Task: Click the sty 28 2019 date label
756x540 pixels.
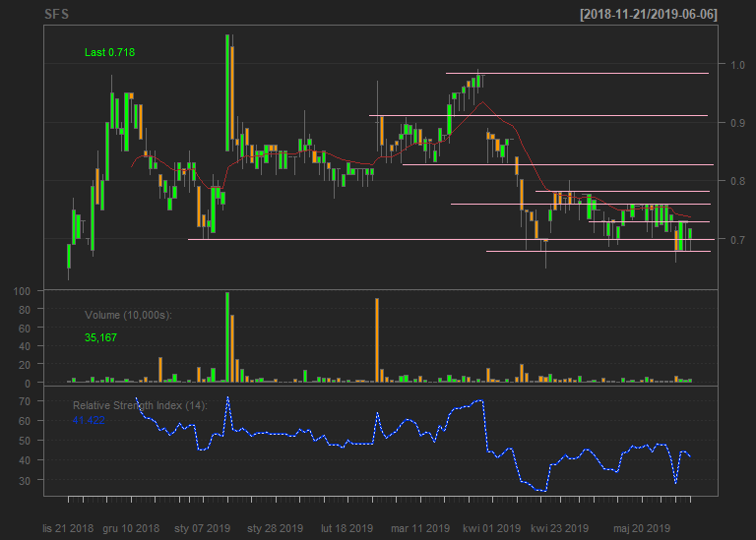Action: click(275, 528)
